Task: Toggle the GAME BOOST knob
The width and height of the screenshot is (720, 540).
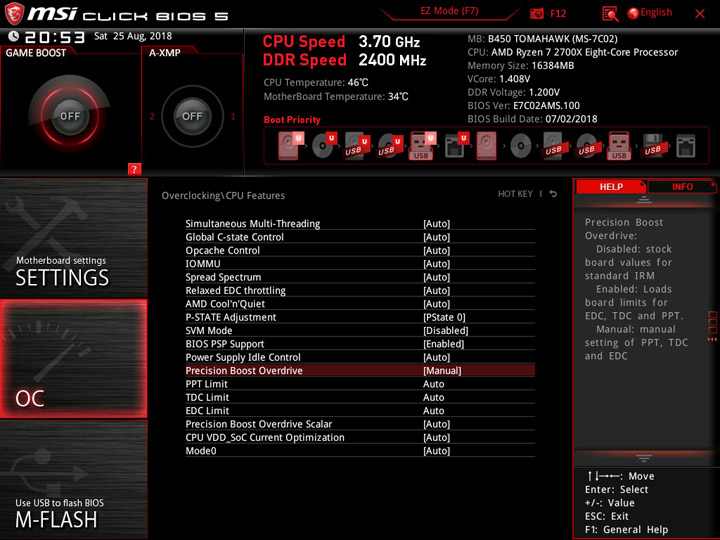Action: (70, 116)
